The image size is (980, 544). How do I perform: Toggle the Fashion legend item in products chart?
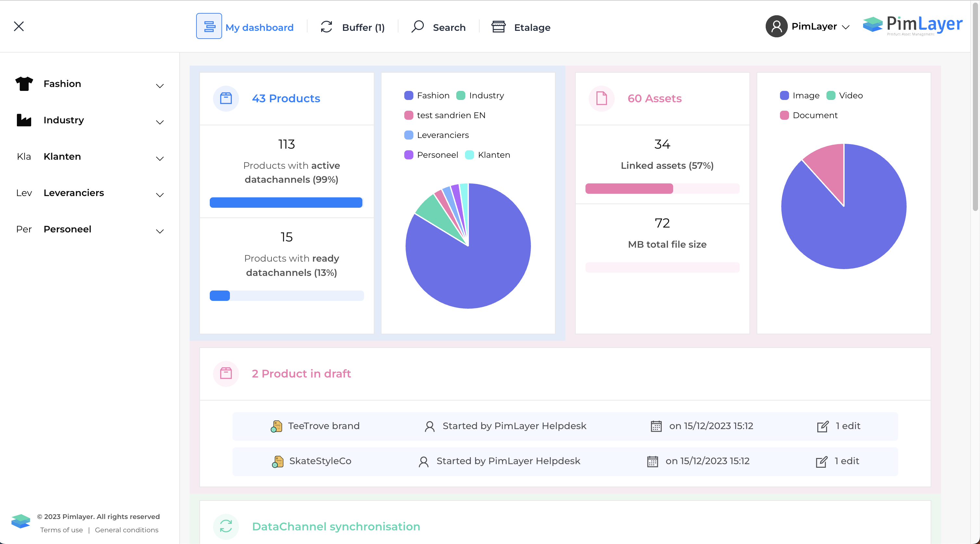click(x=426, y=95)
